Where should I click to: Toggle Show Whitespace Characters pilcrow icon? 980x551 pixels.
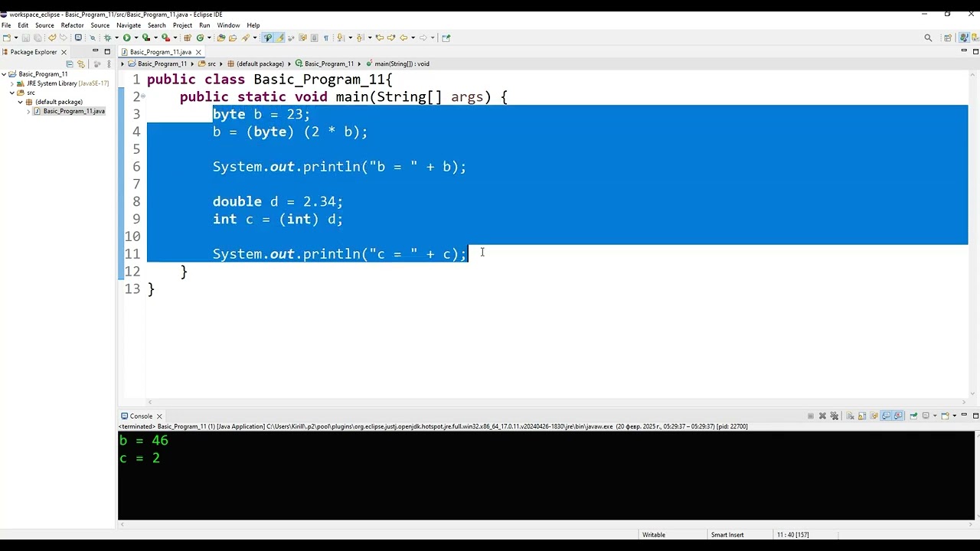point(325,37)
